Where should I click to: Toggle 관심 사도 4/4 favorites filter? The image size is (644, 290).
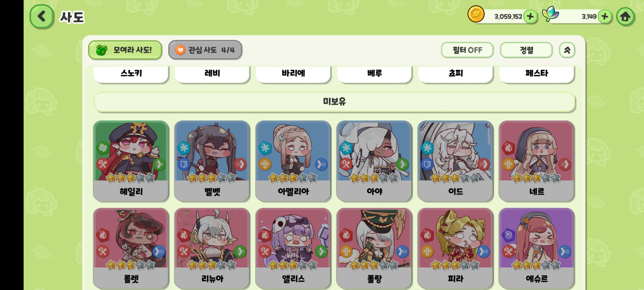(x=205, y=50)
